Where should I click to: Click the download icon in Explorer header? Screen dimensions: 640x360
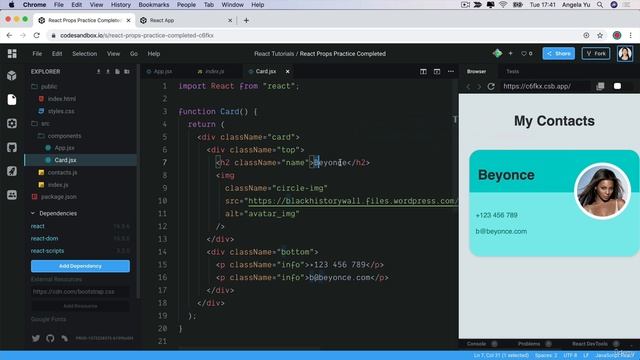coord(98,71)
